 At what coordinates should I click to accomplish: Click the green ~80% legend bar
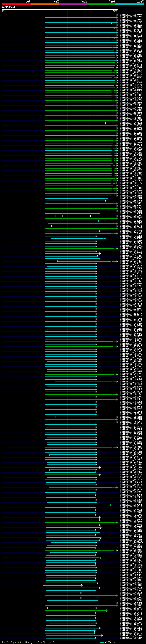101,4
